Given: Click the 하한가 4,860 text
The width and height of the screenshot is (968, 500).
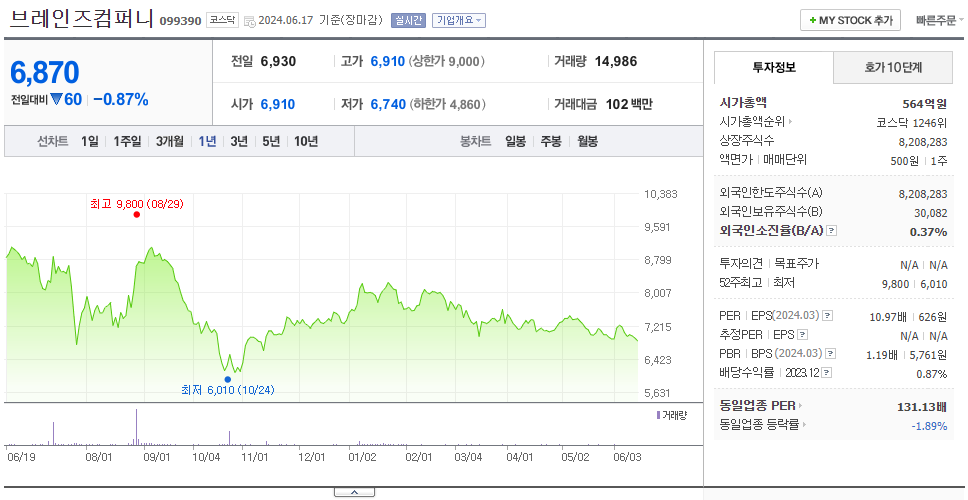Looking at the screenshot, I should click(x=448, y=104).
